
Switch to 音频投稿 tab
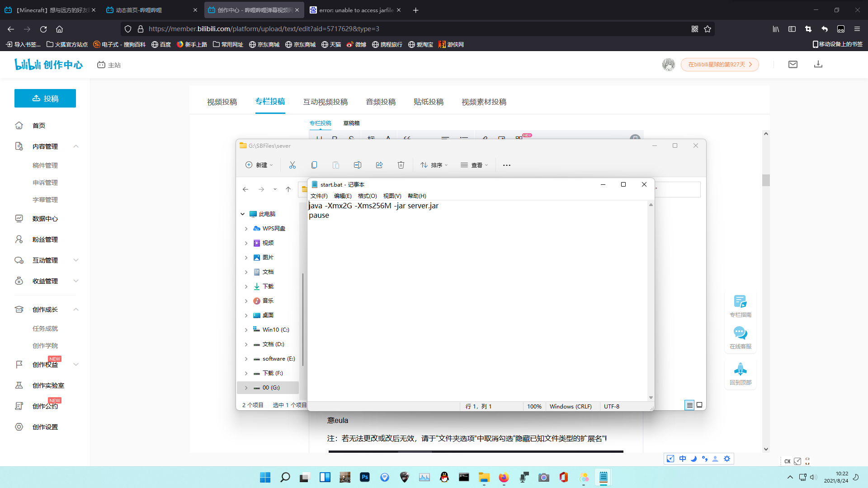(381, 102)
